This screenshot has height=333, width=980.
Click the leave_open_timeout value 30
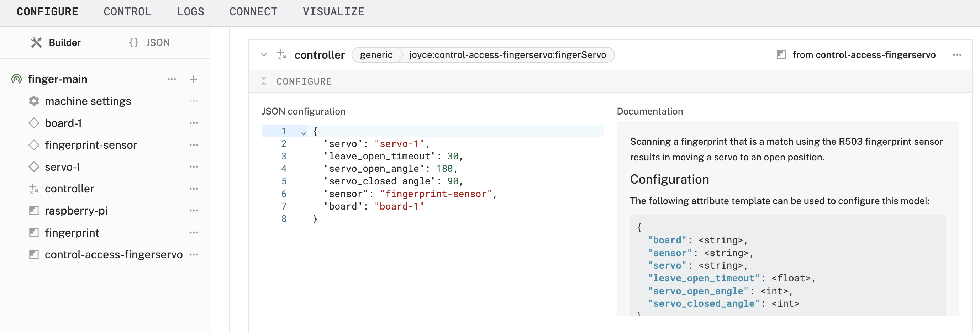pos(452,156)
